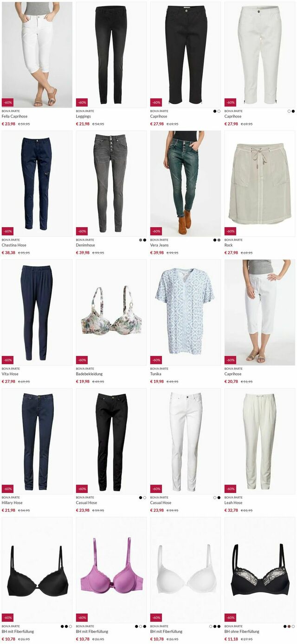Click the Rock skirt product image
Image resolution: width=297 pixels, height=644 pixels.
(260, 184)
